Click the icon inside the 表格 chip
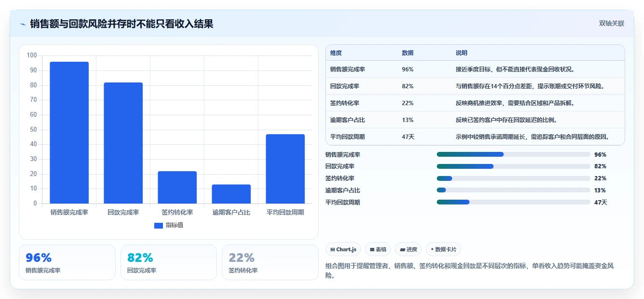This screenshot has width=644, height=299. (372, 249)
